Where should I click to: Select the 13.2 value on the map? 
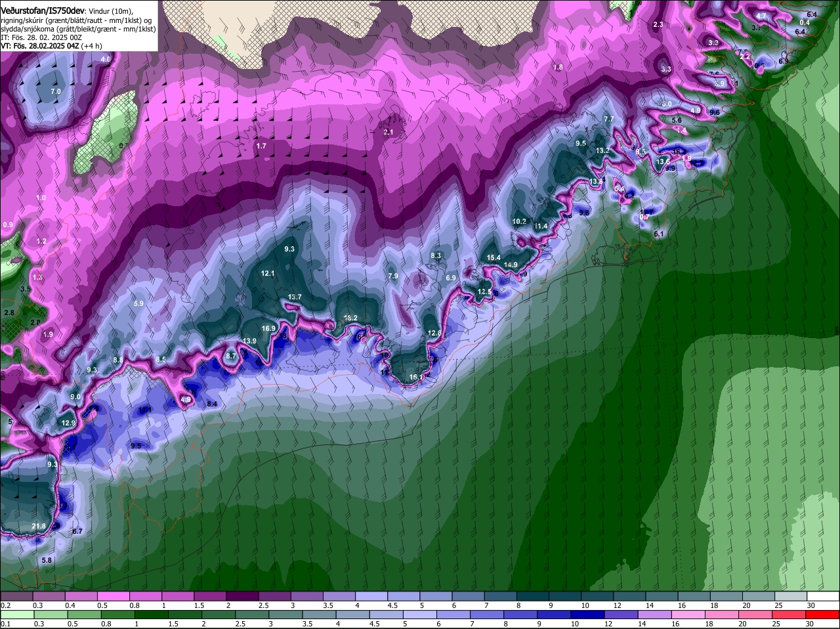[602, 151]
